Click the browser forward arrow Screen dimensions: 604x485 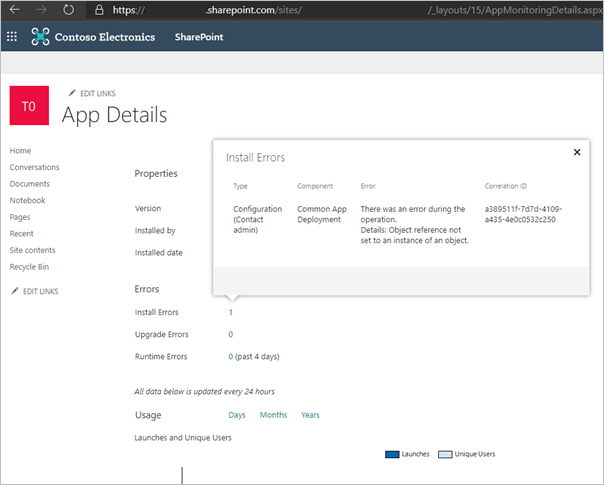tap(42, 10)
